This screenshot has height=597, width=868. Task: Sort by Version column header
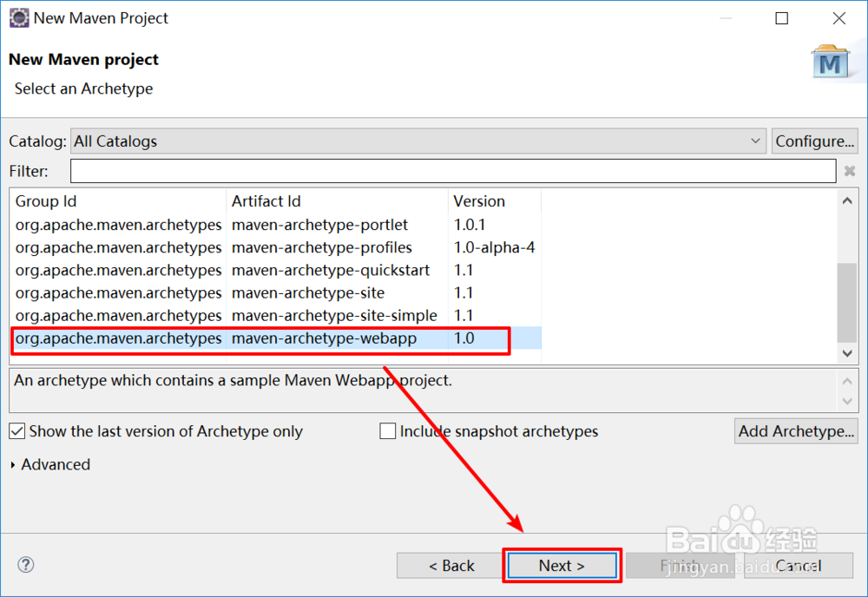click(x=495, y=201)
